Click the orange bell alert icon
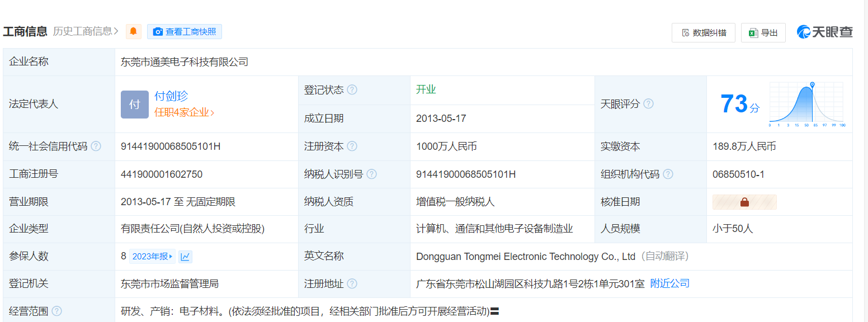 [x=133, y=31]
